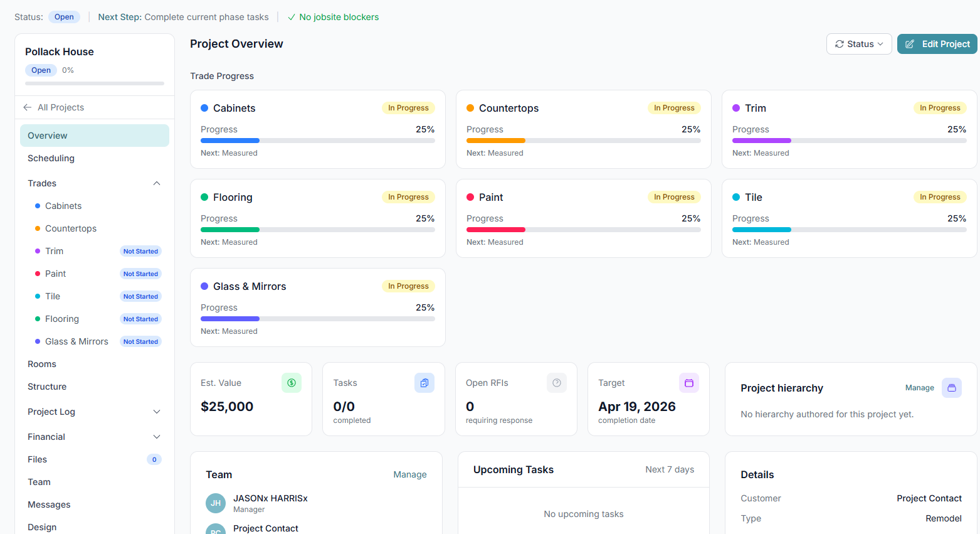Image resolution: width=980 pixels, height=534 pixels.
Task: Click Next 7 days in Upcoming Tasks
Action: coord(670,469)
